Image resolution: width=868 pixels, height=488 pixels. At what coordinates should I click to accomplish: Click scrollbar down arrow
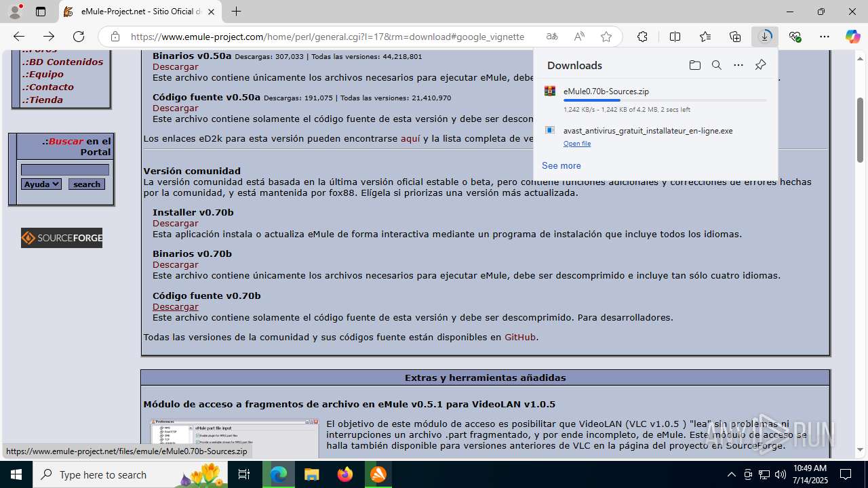[x=860, y=449]
